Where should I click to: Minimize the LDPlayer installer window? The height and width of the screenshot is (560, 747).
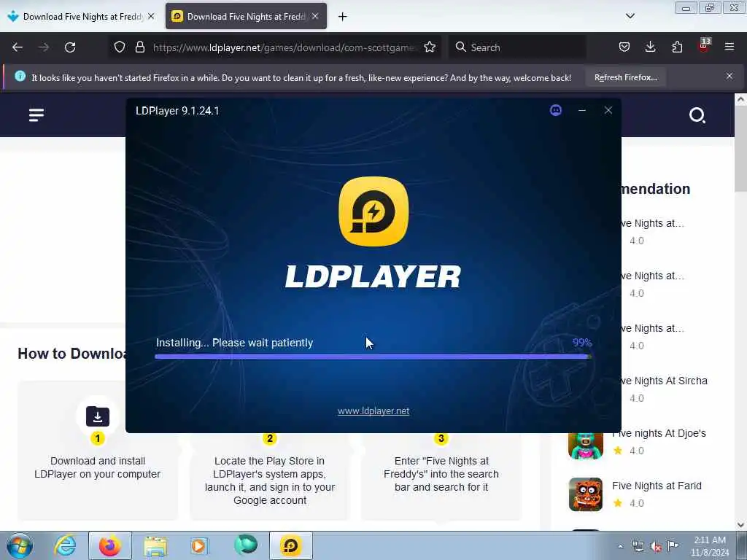581,111
